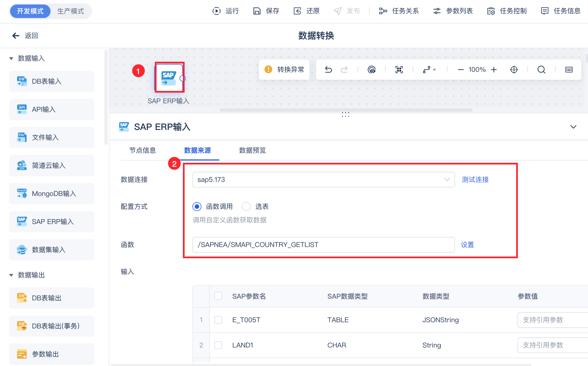
Task: Click the 保存 button in top bar
Action: coord(267,11)
